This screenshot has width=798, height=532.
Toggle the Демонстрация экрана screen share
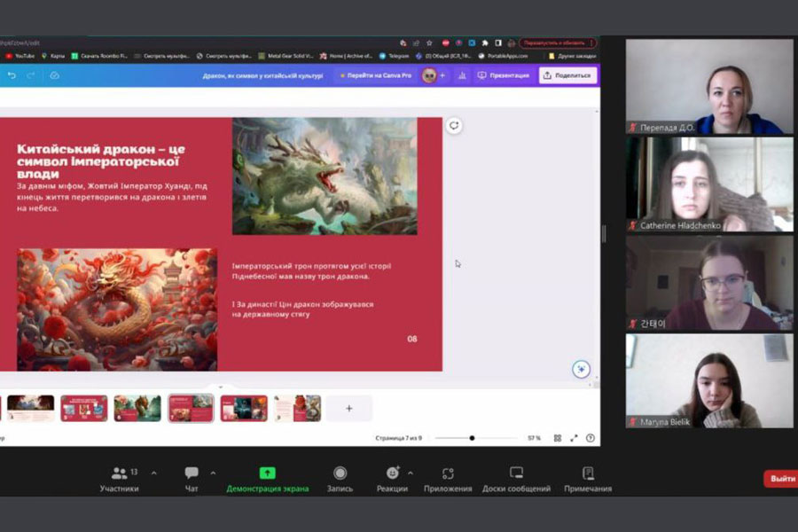tap(267, 473)
